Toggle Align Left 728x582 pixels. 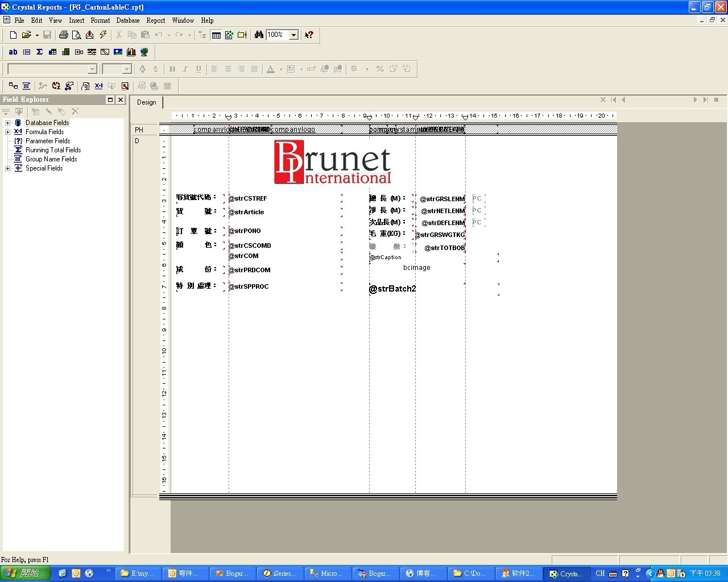tap(214, 69)
